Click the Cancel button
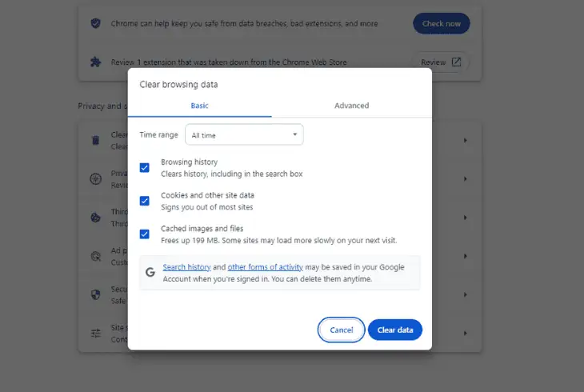The image size is (584, 392). click(x=341, y=330)
